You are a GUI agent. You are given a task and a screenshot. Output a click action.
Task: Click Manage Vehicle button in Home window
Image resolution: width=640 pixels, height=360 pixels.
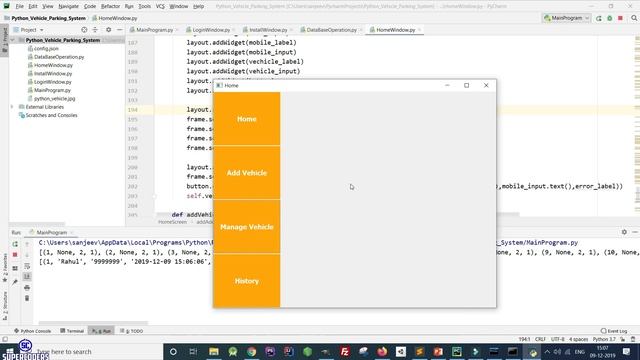click(x=247, y=227)
